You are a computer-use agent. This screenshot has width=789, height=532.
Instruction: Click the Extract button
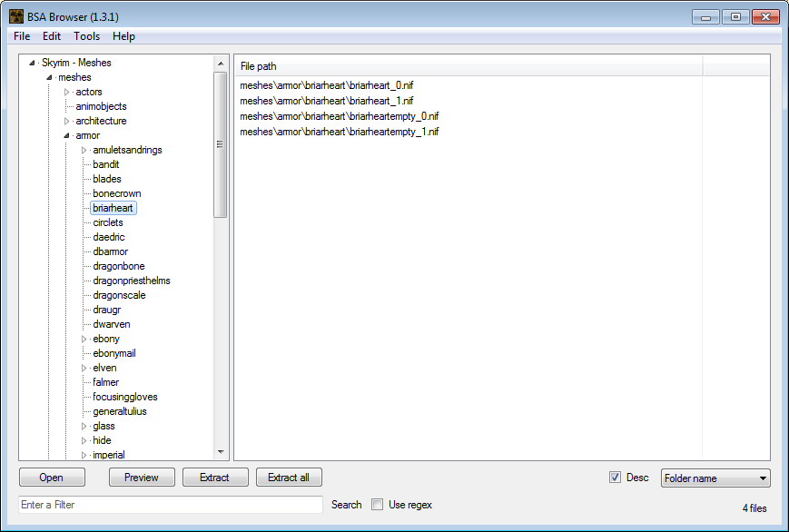(215, 478)
